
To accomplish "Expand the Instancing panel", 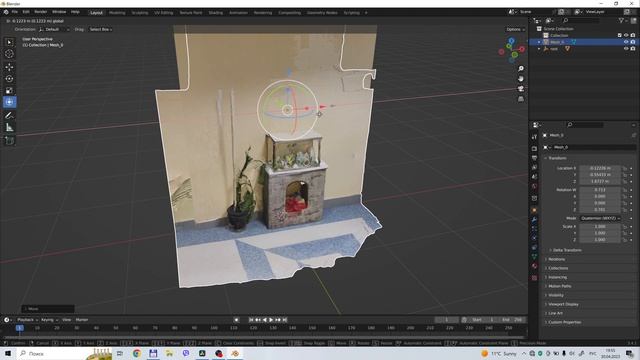I will click(557, 277).
